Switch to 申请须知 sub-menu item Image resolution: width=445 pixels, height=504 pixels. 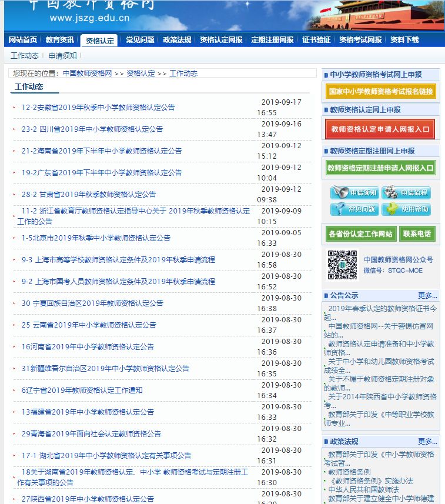click(x=63, y=56)
